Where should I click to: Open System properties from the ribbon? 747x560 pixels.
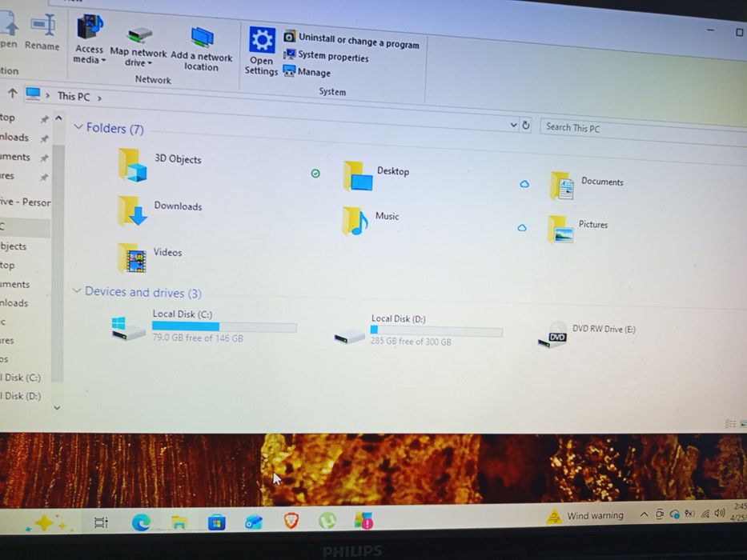click(x=327, y=56)
